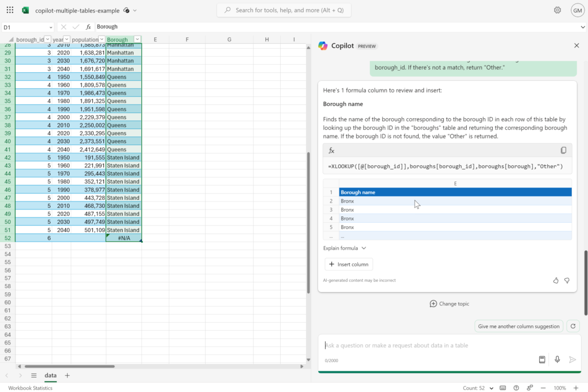Open the settings gear
588x392 pixels.
coord(557,10)
